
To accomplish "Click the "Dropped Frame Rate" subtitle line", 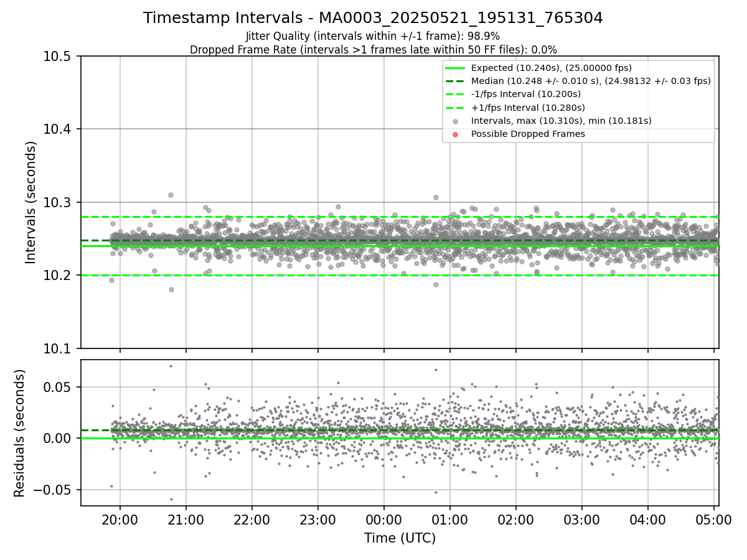I will (x=373, y=49).
